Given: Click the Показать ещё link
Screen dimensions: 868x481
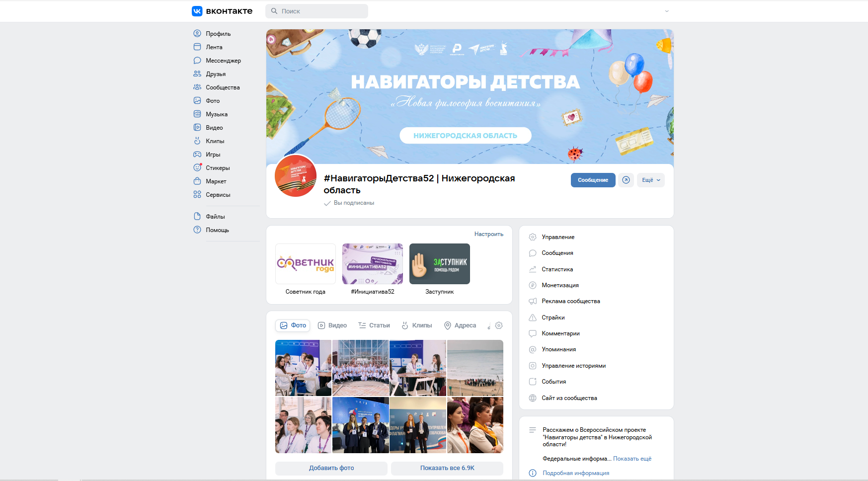Looking at the screenshot, I should click(632, 459).
